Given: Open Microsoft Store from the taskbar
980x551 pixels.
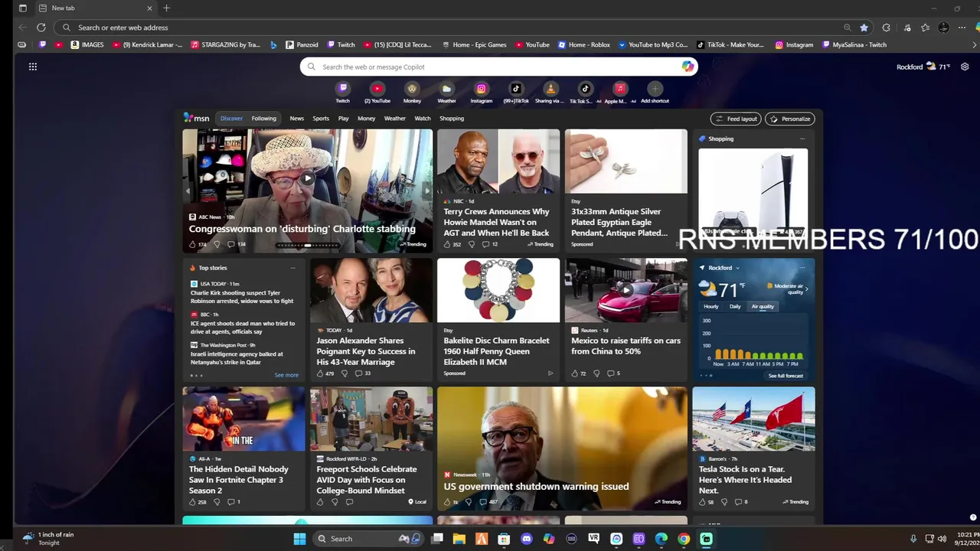Looking at the screenshot, I should [x=504, y=539].
